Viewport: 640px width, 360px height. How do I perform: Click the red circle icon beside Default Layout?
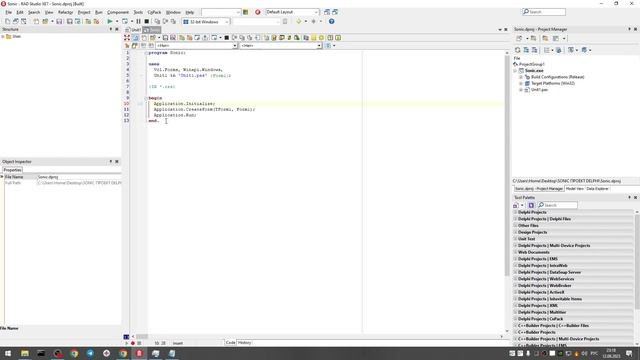coord(258,12)
